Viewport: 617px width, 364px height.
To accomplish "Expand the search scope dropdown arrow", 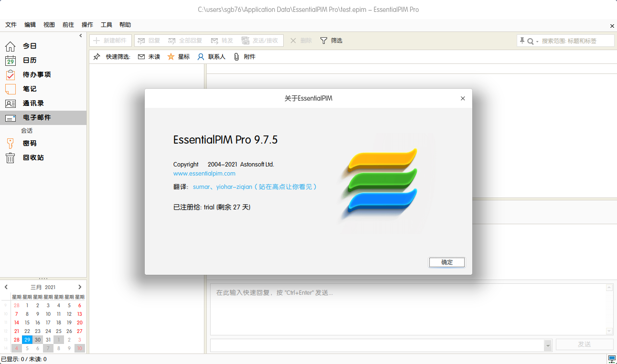I will point(537,42).
